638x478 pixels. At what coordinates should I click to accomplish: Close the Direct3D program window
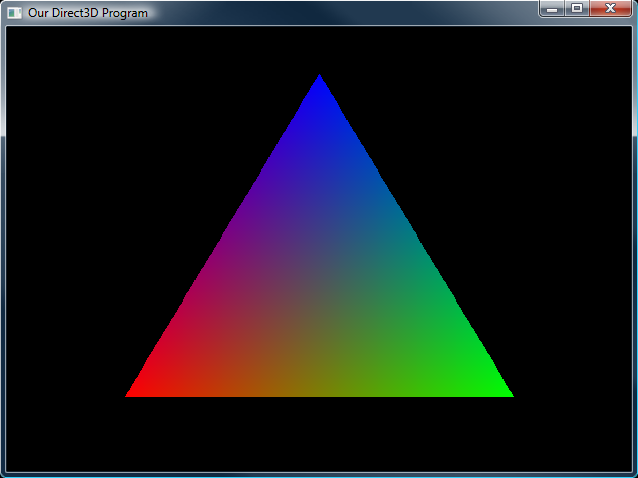610,9
